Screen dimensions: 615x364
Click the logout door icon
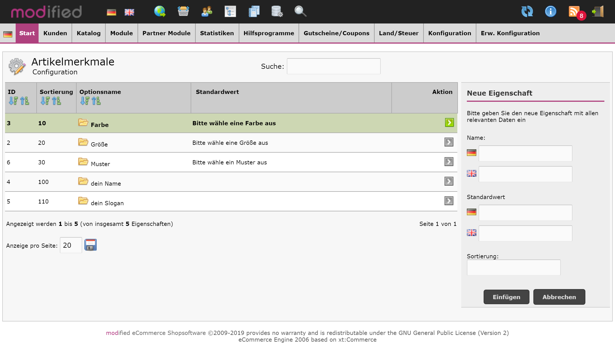pyautogui.click(x=598, y=12)
